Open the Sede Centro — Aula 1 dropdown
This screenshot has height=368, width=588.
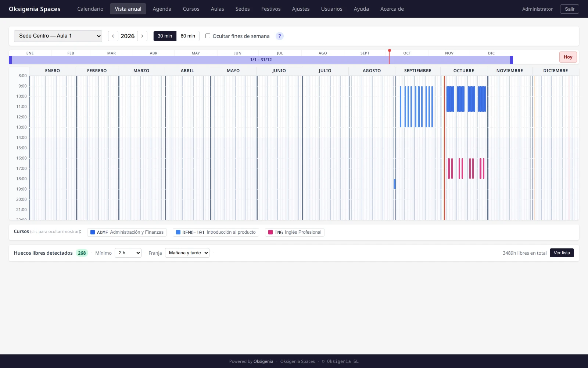point(58,36)
